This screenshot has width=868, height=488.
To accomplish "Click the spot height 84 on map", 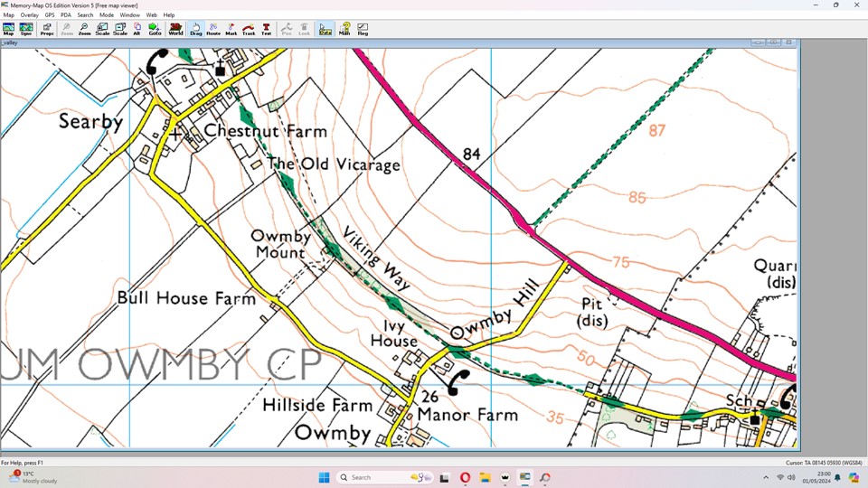I will click(x=472, y=154).
